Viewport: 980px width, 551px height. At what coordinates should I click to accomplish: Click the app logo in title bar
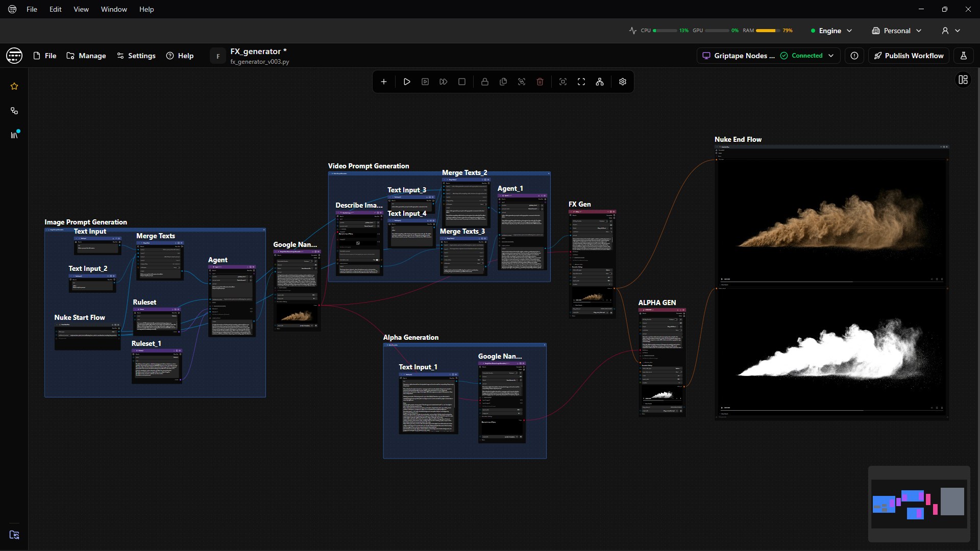click(x=12, y=9)
